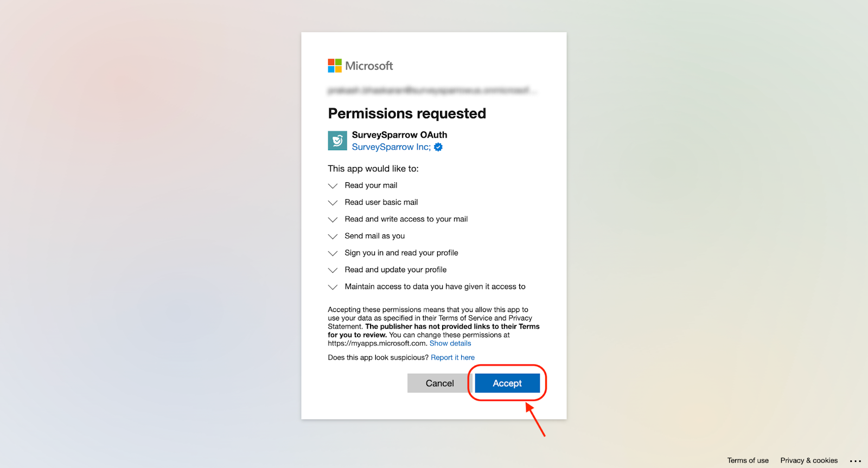Open "Terms of use" footer link

(748, 460)
